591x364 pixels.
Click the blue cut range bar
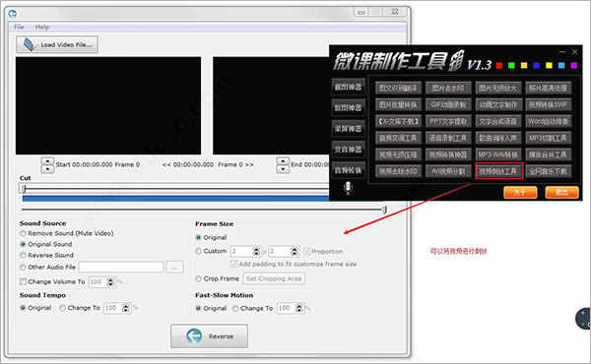click(175, 198)
